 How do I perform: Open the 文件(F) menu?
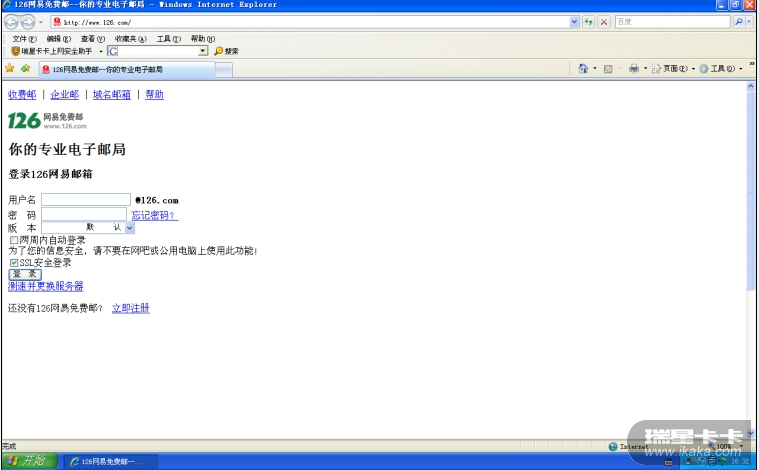click(x=24, y=39)
